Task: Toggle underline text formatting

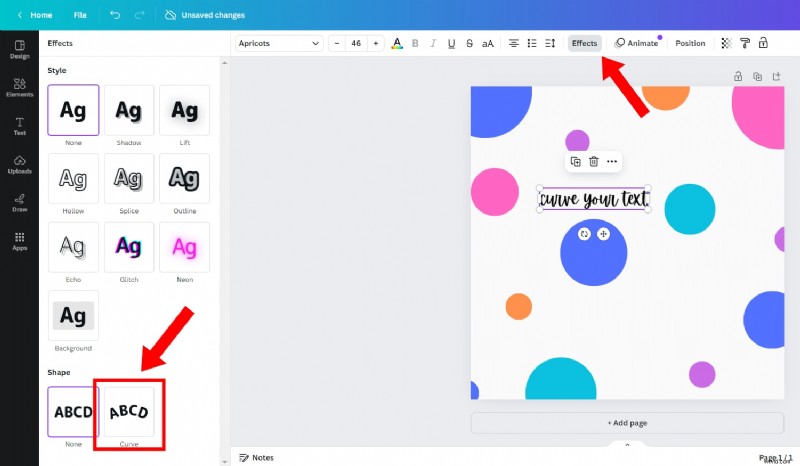Action: pyautogui.click(x=451, y=43)
